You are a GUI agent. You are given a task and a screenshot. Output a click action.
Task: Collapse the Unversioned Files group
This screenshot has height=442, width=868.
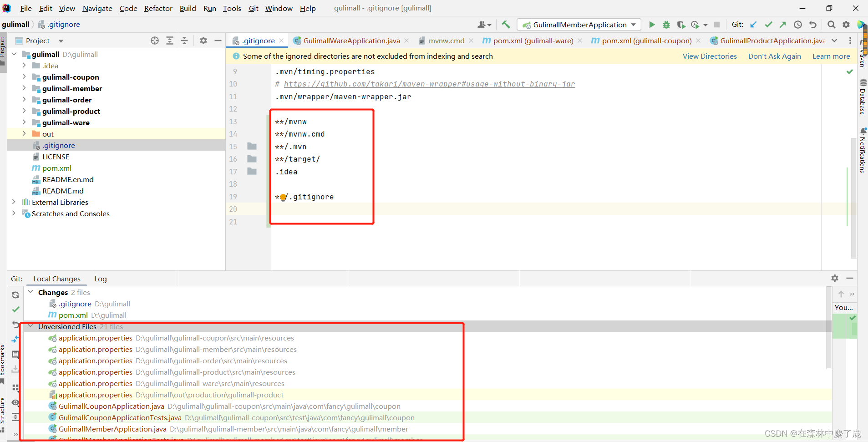(x=30, y=326)
